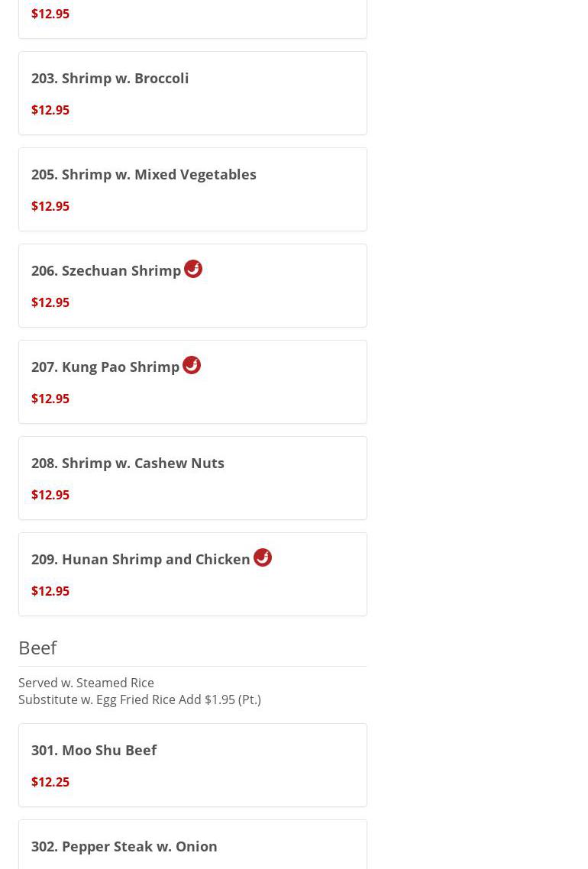588x869 pixels.
Task: Add 301. Moo Shu Beef to order
Action: click(94, 750)
